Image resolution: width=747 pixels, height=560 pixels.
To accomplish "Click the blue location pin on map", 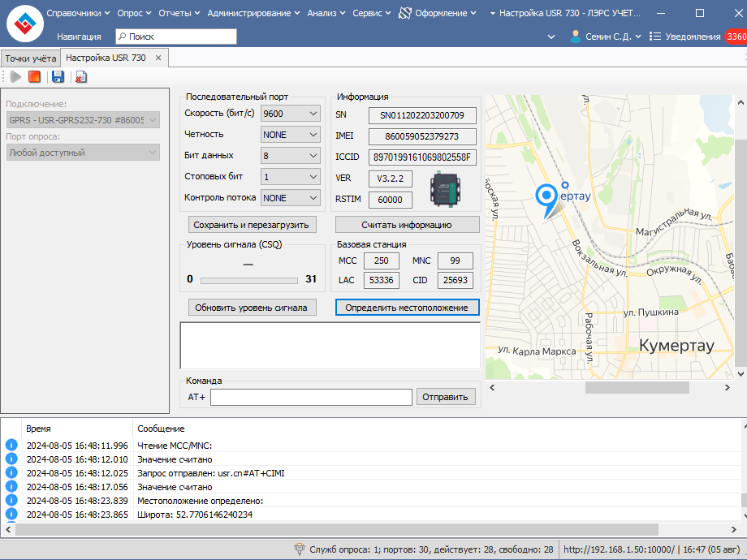I will click(548, 196).
